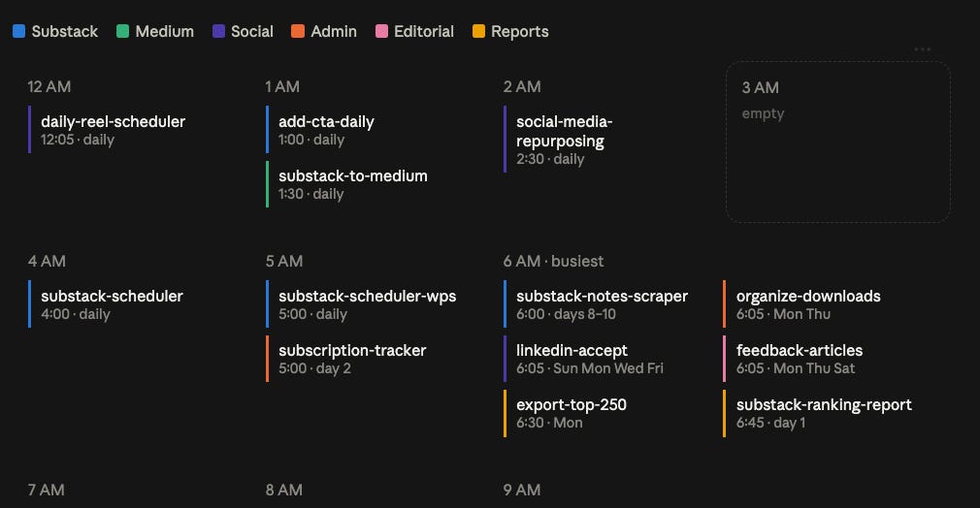Screen dimensions: 980x508
Task: Click the orange Admin legend swatch
Action: coord(298,31)
